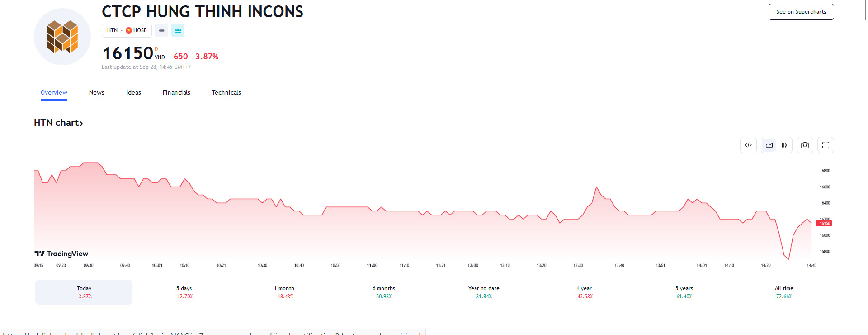Image resolution: width=868 pixels, height=335 pixels.
Task: Click the embed code icon above chart
Action: pyautogui.click(x=748, y=145)
